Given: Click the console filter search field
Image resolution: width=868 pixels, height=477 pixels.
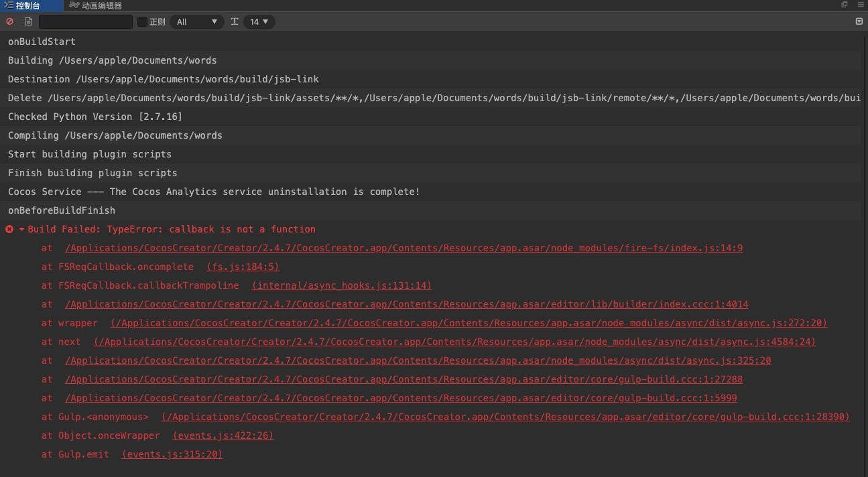Looking at the screenshot, I should click(86, 22).
